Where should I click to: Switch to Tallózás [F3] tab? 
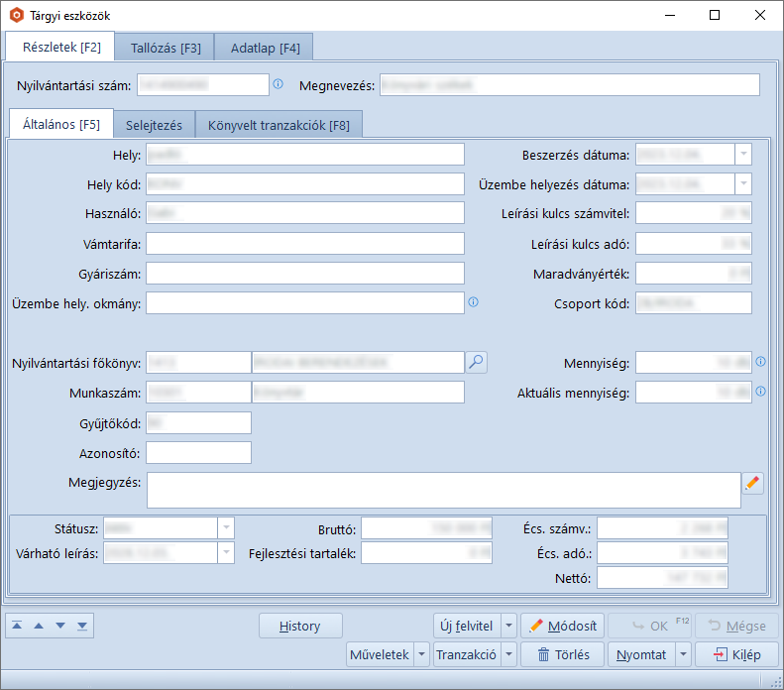pos(165,48)
